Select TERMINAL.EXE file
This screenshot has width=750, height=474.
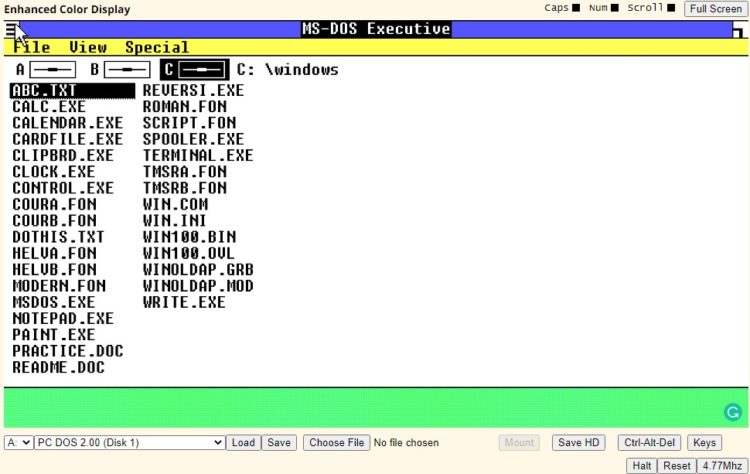coord(198,155)
